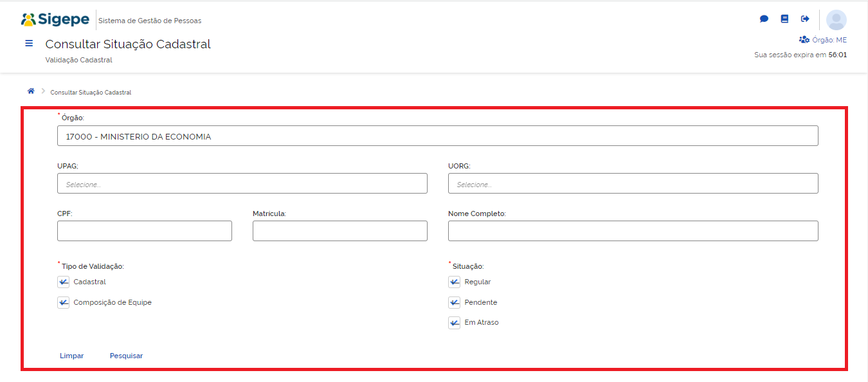The width and height of the screenshot is (868, 382).
Task: Open the chat messages icon
Action: (764, 19)
